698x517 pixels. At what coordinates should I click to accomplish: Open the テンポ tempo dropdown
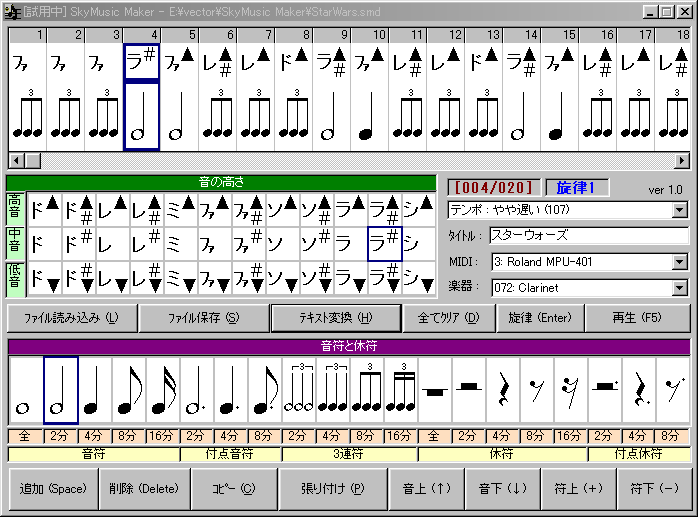pos(680,210)
